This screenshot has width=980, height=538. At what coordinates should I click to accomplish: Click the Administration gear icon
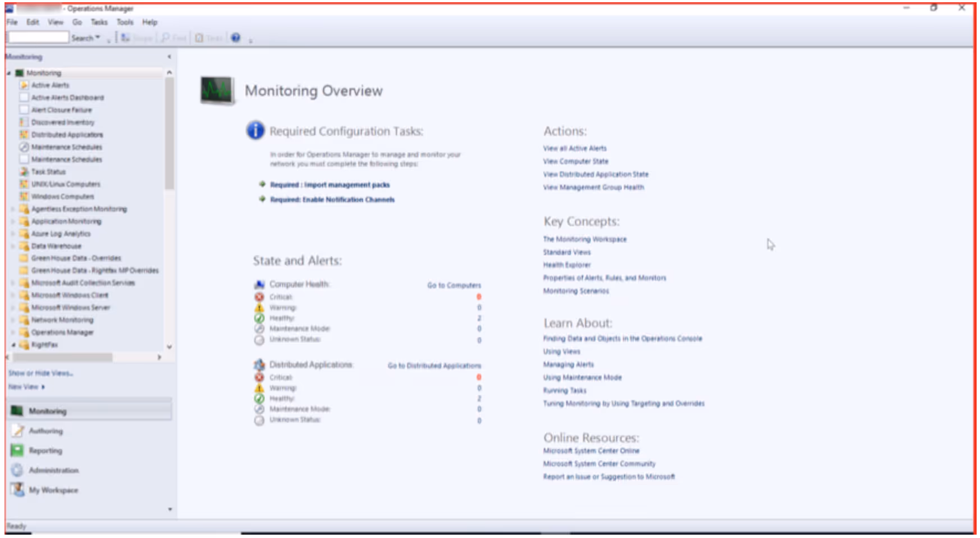tap(17, 470)
